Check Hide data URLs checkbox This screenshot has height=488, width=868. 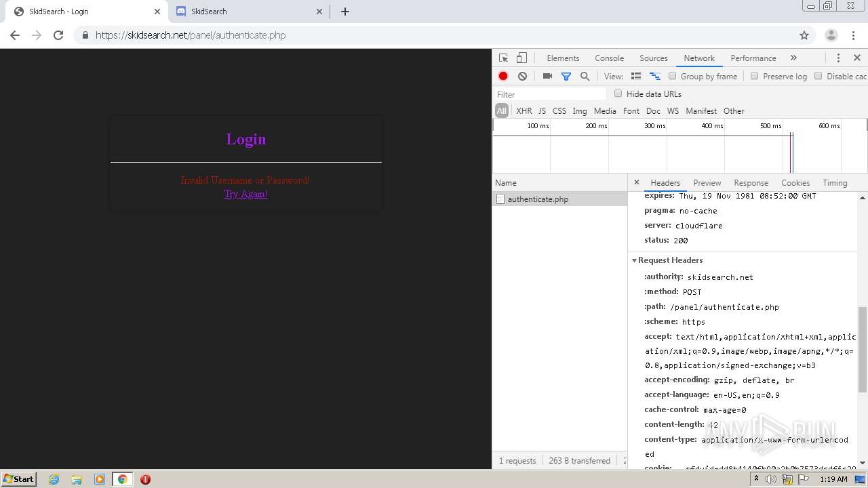[x=618, y=94]
